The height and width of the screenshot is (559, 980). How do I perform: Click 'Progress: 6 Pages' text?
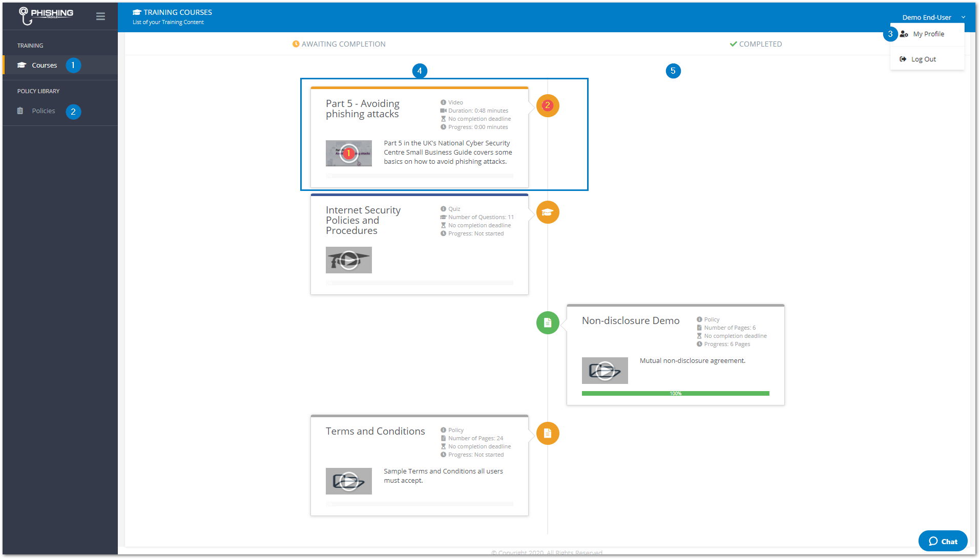[x=727, y=344]
